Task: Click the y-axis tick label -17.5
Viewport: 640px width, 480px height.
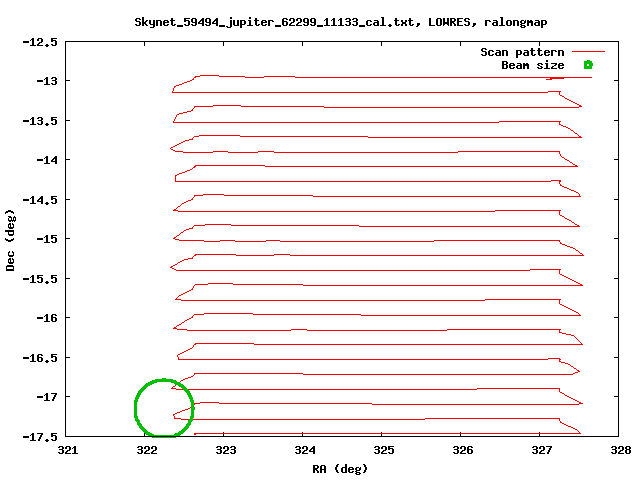Action: [40, 437]
